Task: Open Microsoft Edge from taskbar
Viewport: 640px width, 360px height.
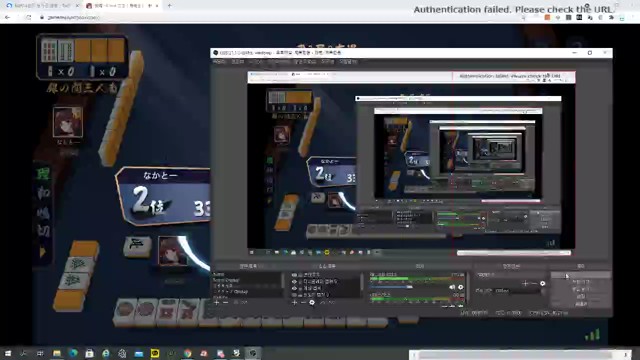Action: click(x=73, y=353)
